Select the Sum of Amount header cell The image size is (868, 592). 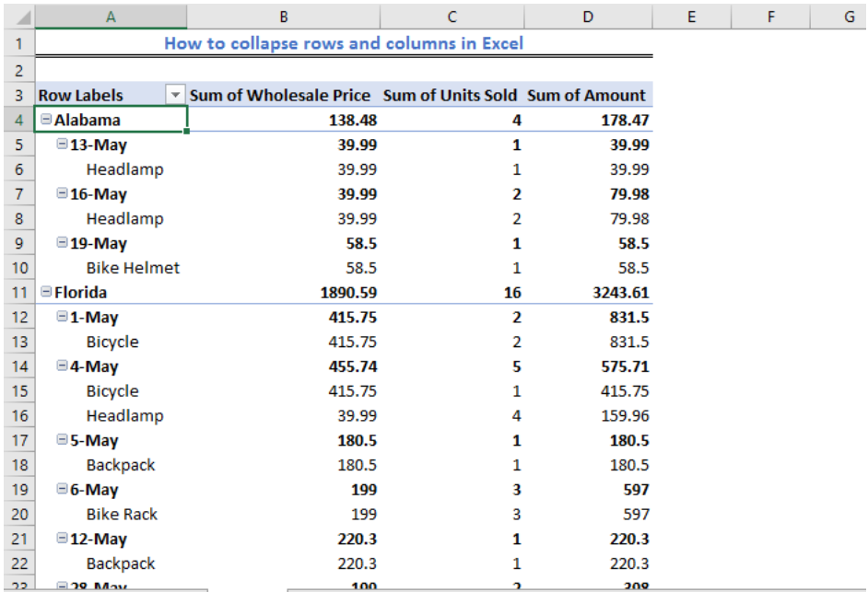tap(589, 95)
